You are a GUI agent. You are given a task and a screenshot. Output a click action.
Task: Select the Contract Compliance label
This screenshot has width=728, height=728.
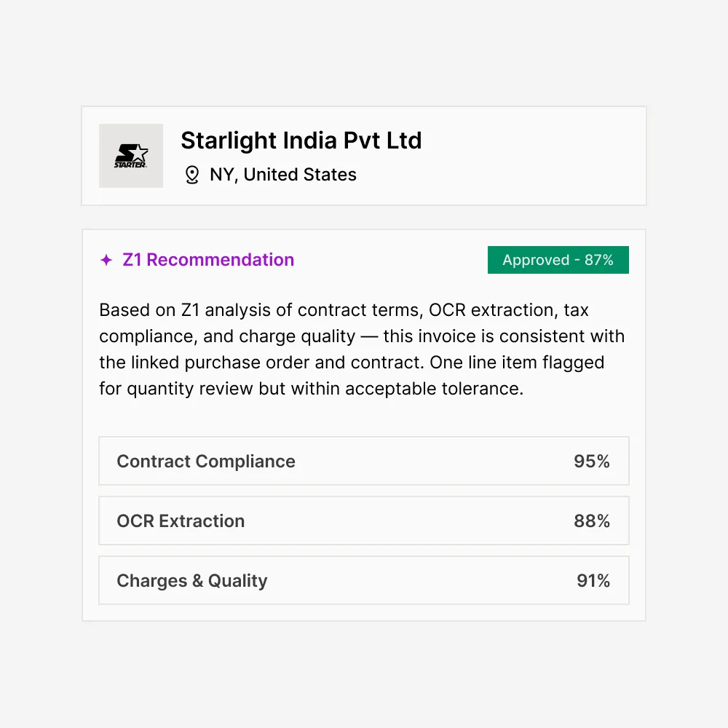(206, 462)
